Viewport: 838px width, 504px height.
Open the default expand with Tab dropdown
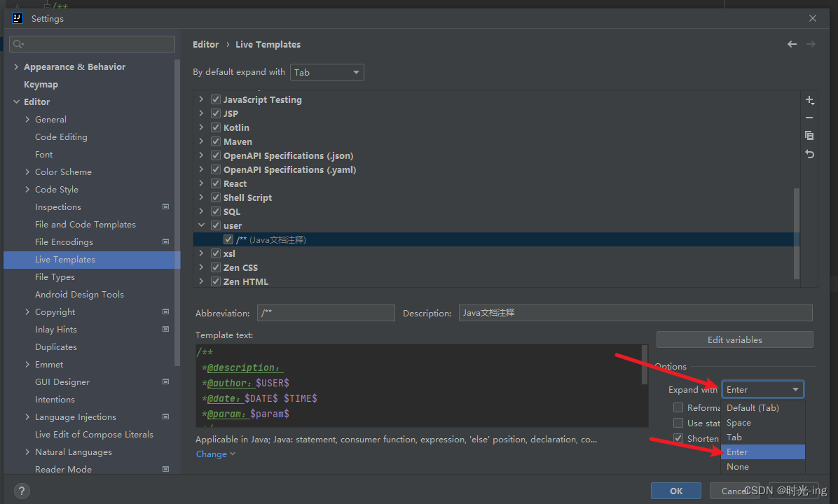click(x=327, y=72)
